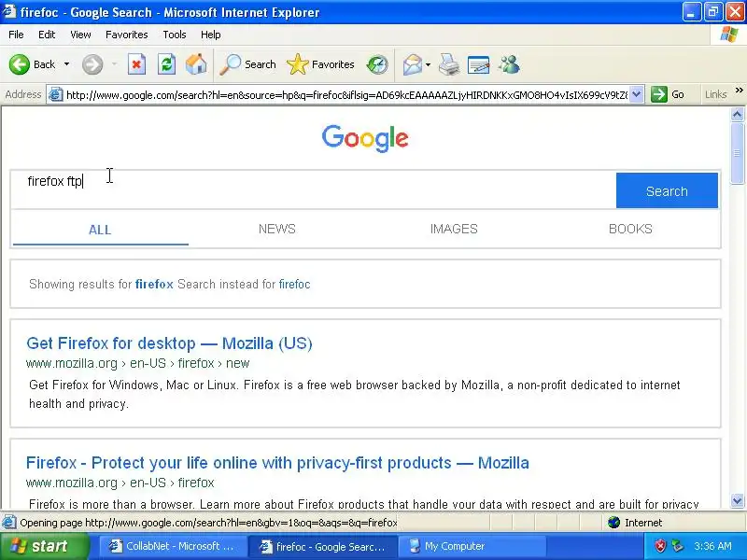Expand the Mail button dropdown arrow
Viewport: 747px width, 560px height.
[x=428, y=64]
